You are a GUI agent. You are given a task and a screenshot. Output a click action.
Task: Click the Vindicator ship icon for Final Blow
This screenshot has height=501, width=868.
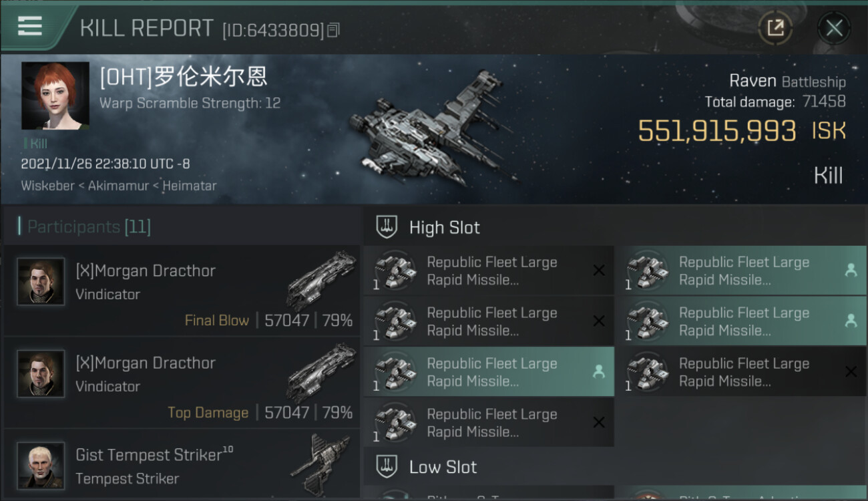(321, 280)
